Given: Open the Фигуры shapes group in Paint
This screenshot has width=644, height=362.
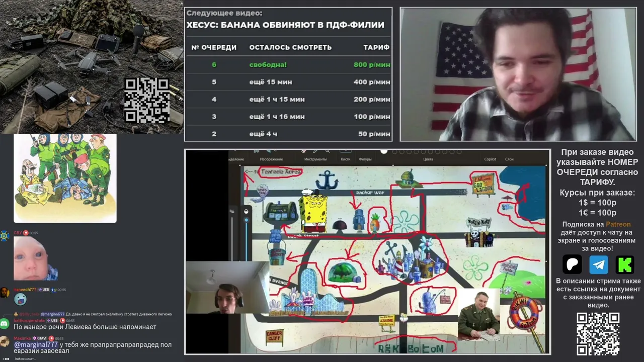Looking at the screenshot, I should click(x=365, y=159).
